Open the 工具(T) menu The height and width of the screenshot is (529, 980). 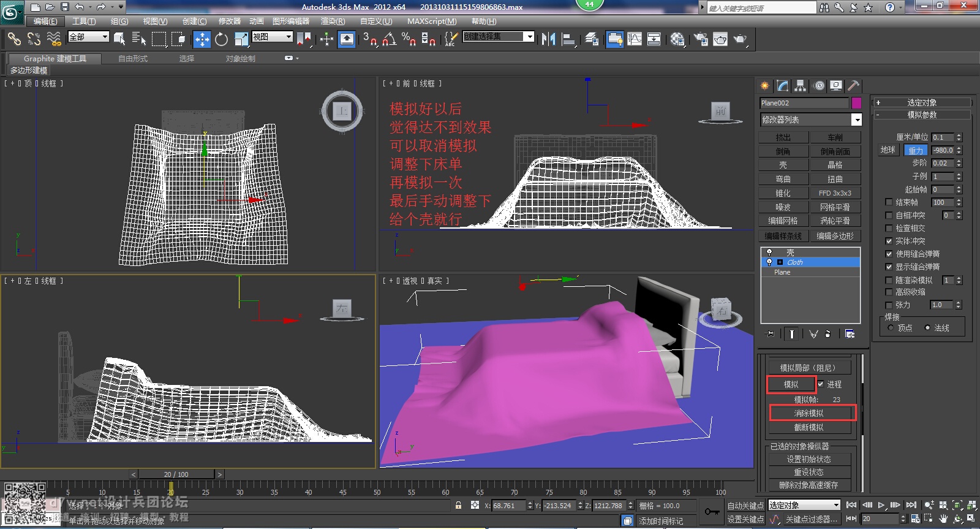click(84, 21)
